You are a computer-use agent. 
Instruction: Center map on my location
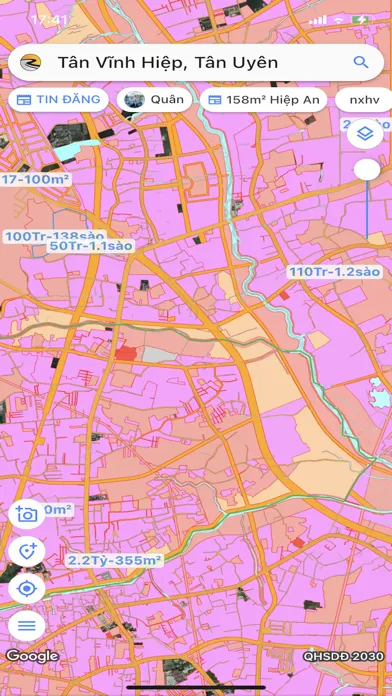pos(27,589)
